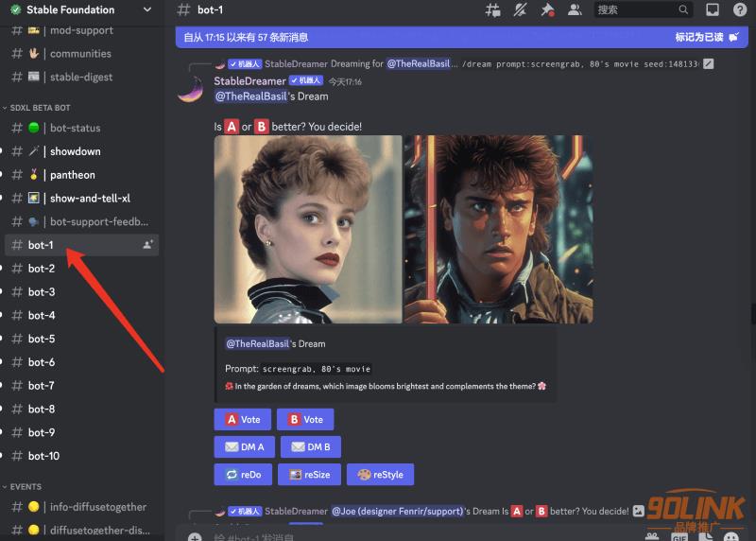756x541 pixels.
Task: Open the show-and-tell-xl channel
Action: (82, 199)
